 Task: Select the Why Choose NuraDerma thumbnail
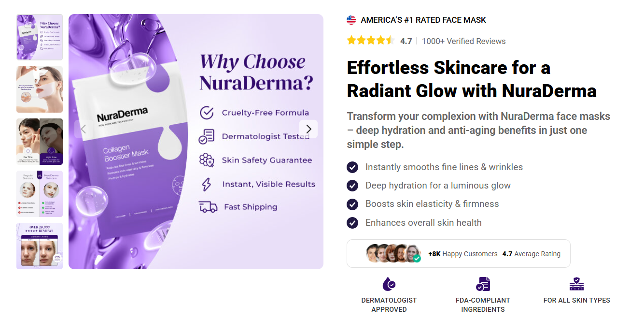point(40,37)
